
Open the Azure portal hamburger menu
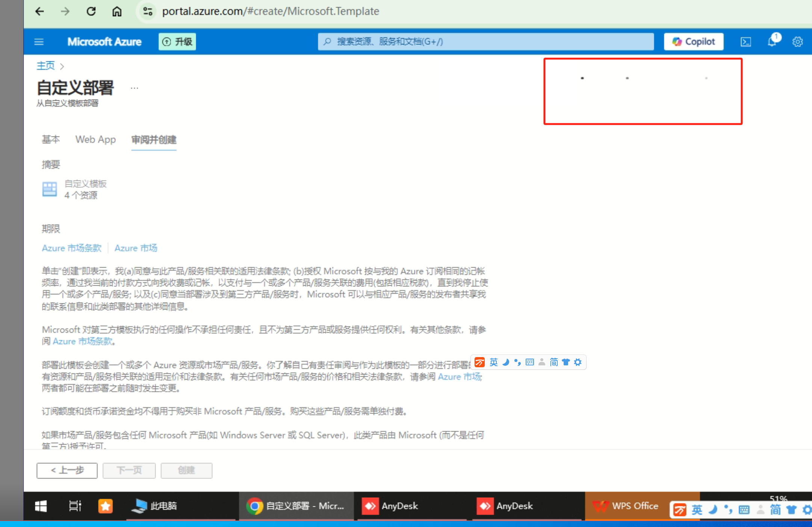tap(39, 42)
